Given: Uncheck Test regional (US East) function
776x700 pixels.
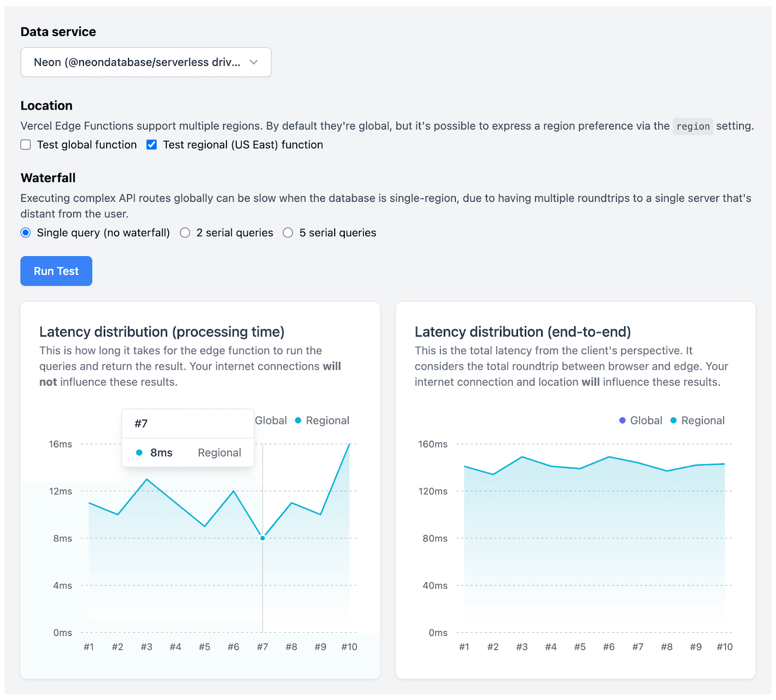Looking at the screenshot, I should coord(152,145).
